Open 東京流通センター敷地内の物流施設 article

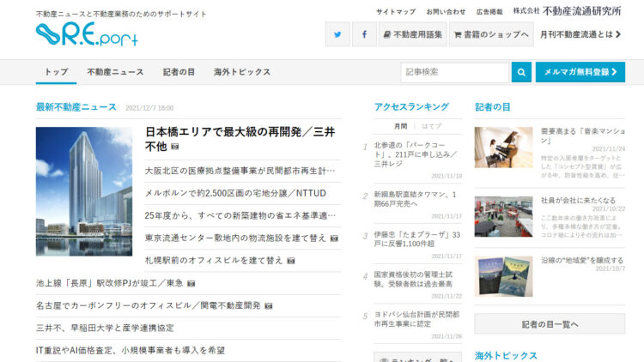click(x=236, y=238)
